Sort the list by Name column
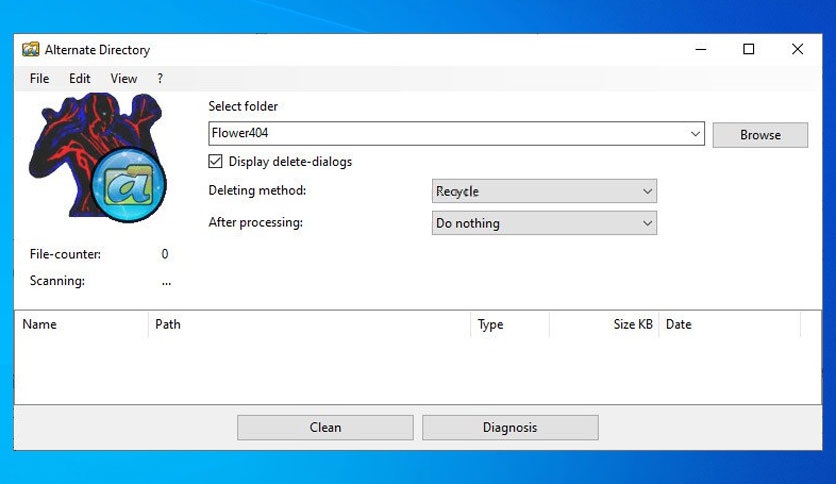The height and width of the screenshot is (484, 836). pyautogui.click(x=80, y=324)
